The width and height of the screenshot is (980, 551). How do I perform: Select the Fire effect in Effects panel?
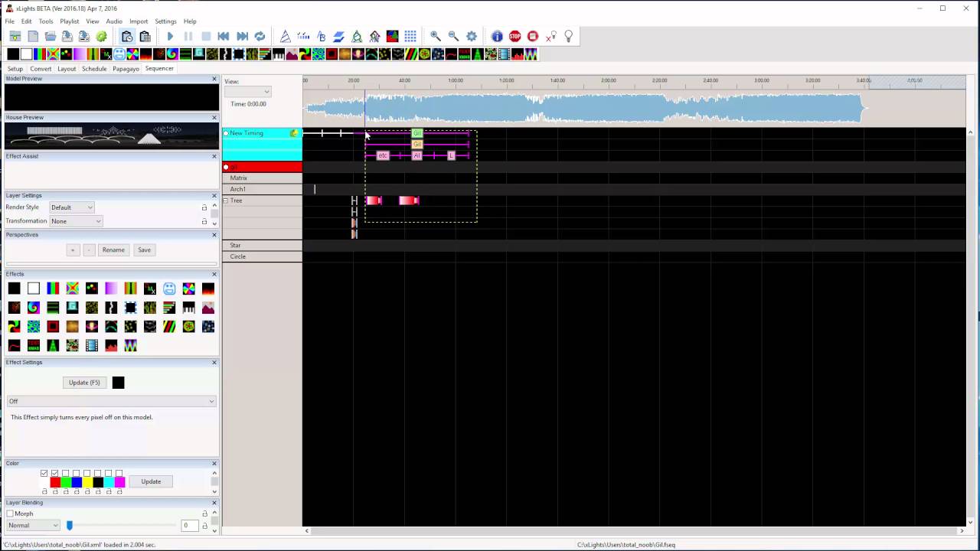tap(208, 289)
